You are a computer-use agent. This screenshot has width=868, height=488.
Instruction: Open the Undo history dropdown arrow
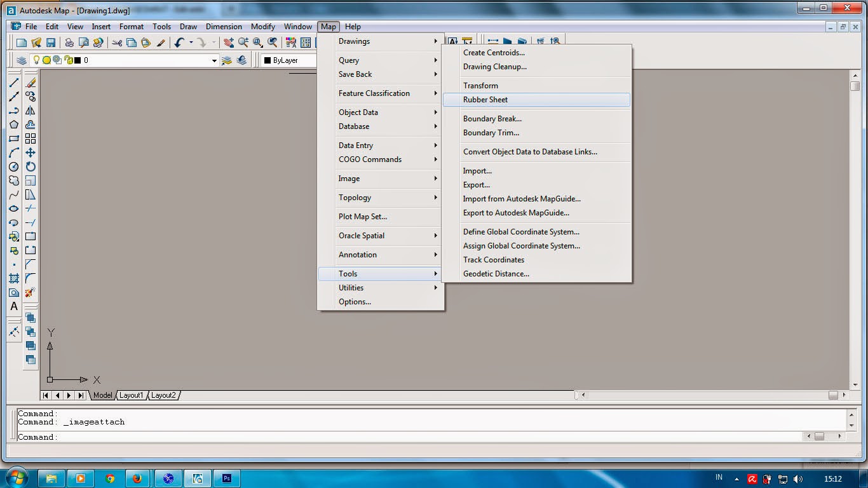pyautogui.click(x=191, y=42)
